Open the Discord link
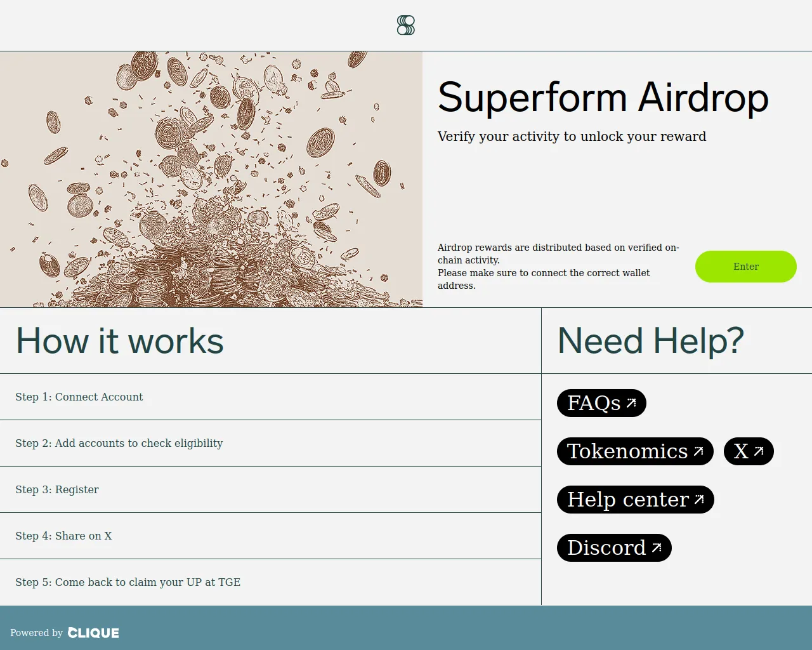This screenshot has width=812, height=650. (x=614, y=548)
